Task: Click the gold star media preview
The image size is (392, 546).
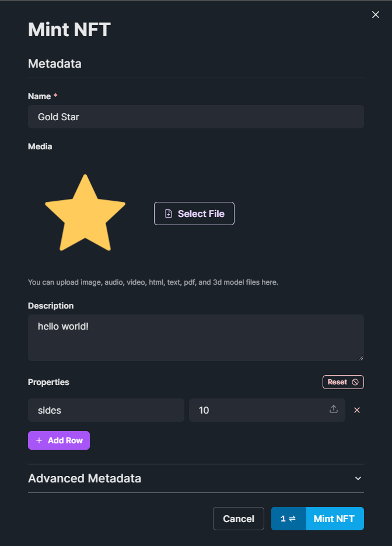Action: tap(85, 213)
